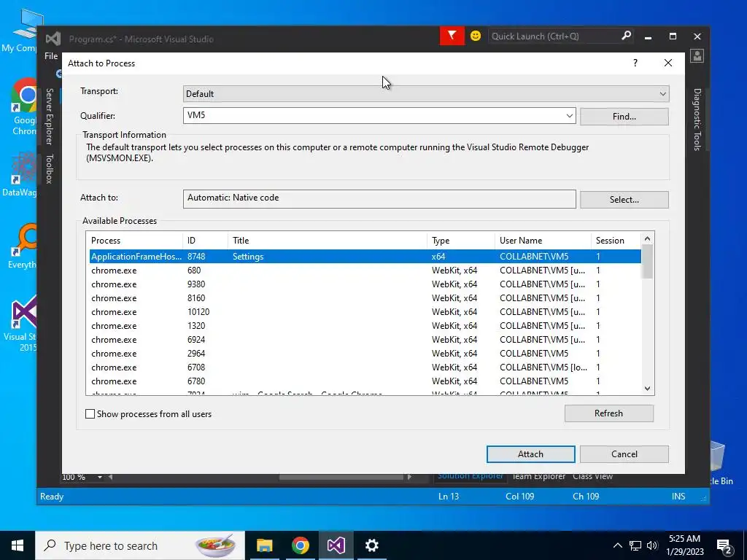The height and width of the screenshot is (560, 747).
Task: Open the Toolbox side tab
Action: tap(49, 168)
